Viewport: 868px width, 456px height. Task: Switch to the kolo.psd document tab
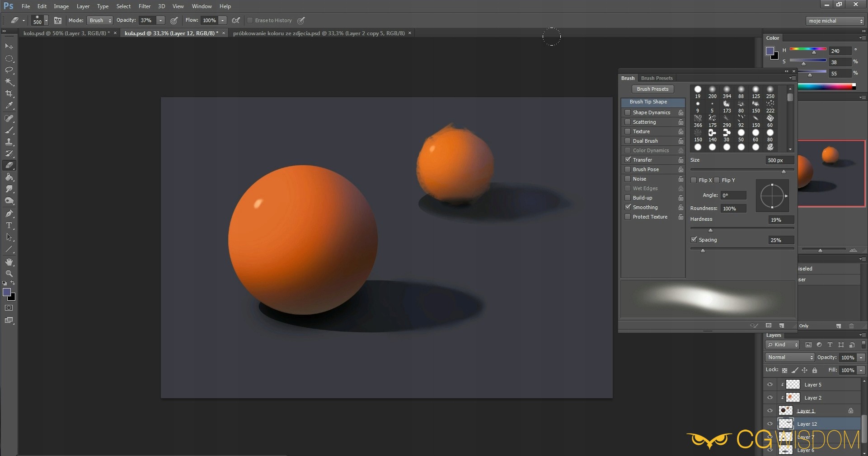(66, 33)
